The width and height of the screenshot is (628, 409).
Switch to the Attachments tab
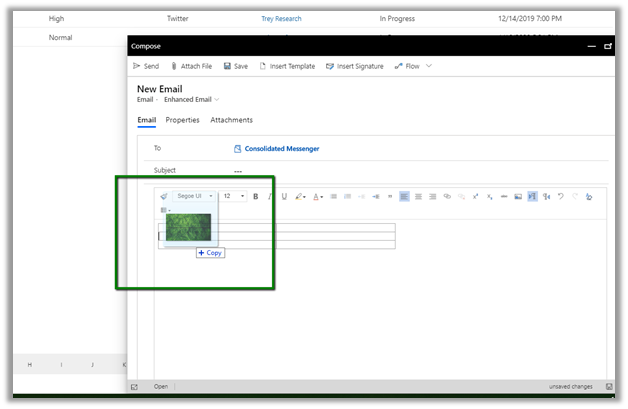tap(231, 120)
